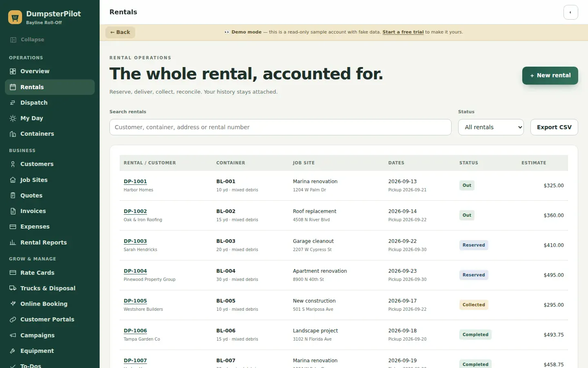Open rental DP-1007 link
Screen dimensions: 588x368
pyautogui.click(x=135, y=361)
